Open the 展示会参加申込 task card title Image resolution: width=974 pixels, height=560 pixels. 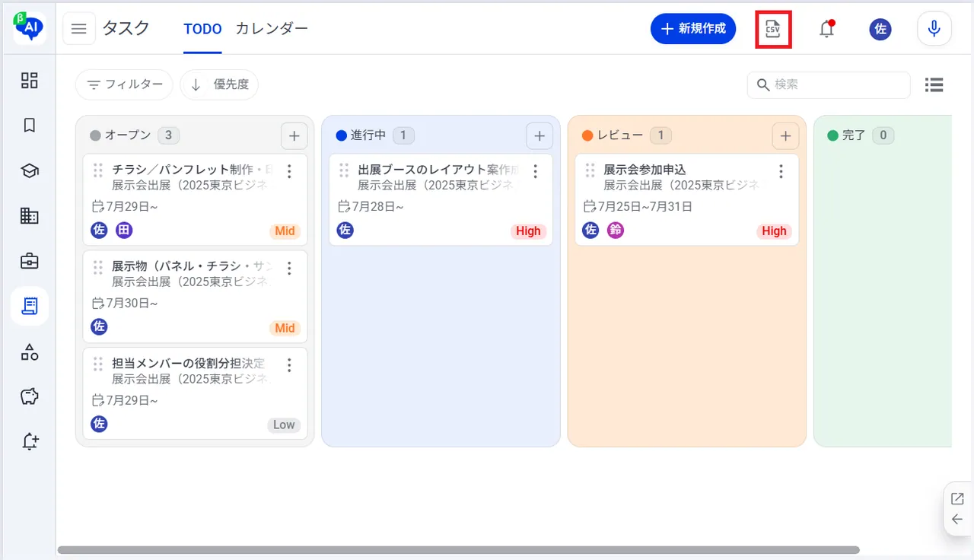coord(645,170)
